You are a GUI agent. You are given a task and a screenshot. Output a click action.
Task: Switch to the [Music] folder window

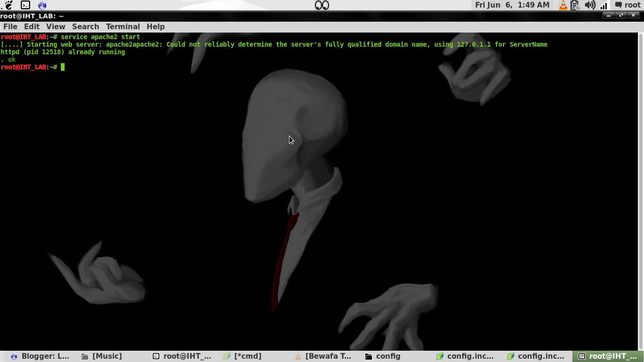click(111, 356)
